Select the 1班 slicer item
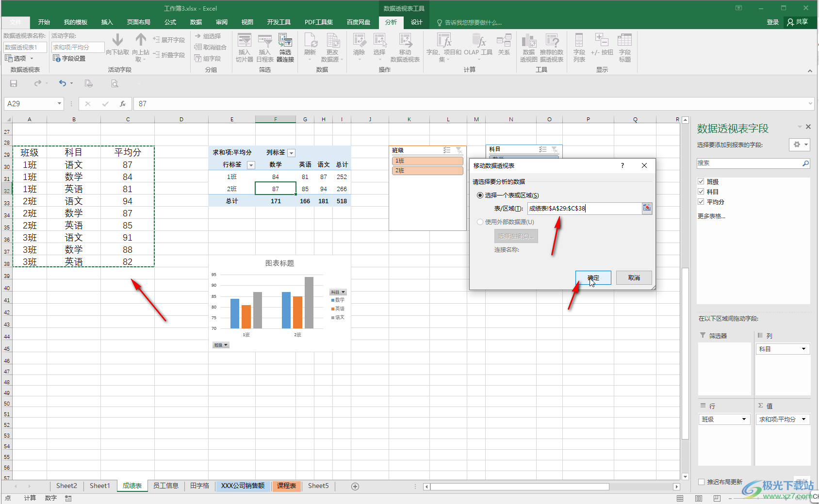 tap(427, 161)
